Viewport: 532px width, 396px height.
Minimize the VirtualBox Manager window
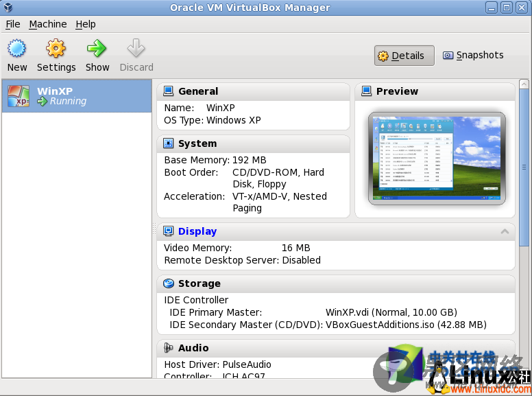pyautogui.click(x=491, y=8)
